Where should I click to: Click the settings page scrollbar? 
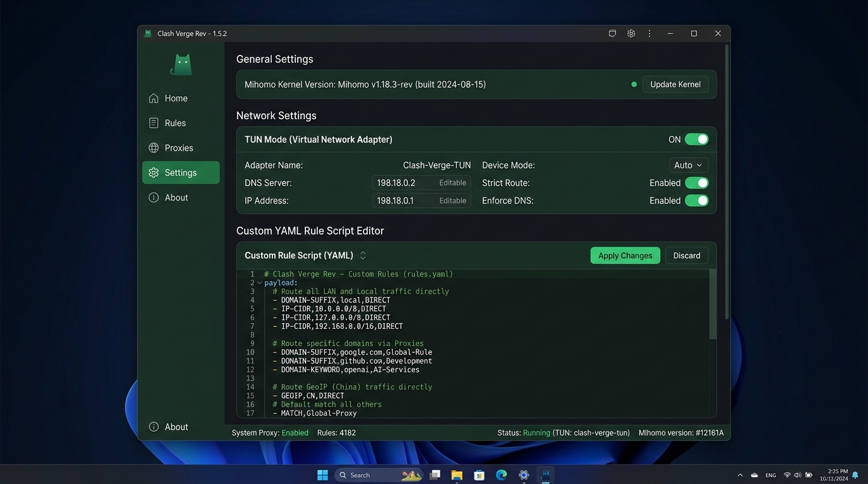click(x=726, y=181)
